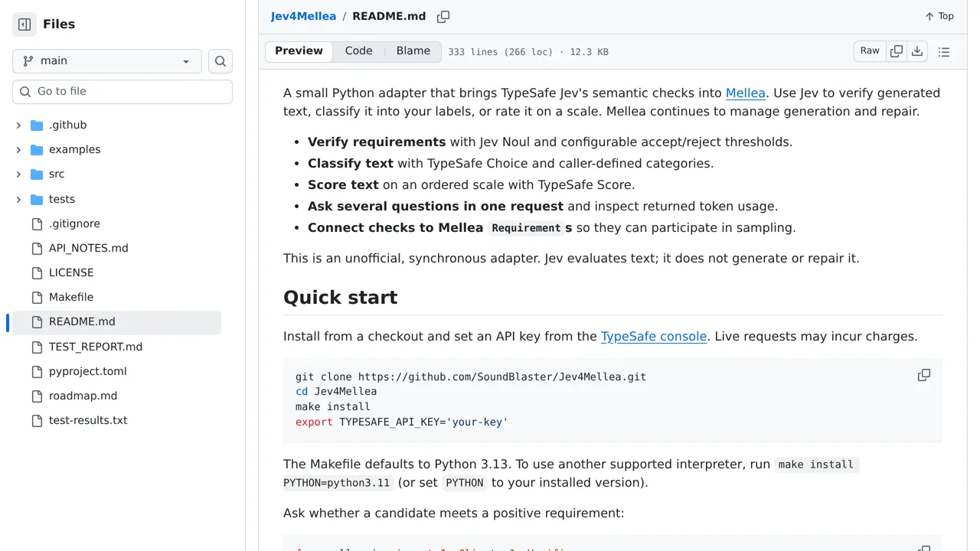Download the raw file
Image resolution: width=980 pixels, height=551 pixels.
point(917,51)
